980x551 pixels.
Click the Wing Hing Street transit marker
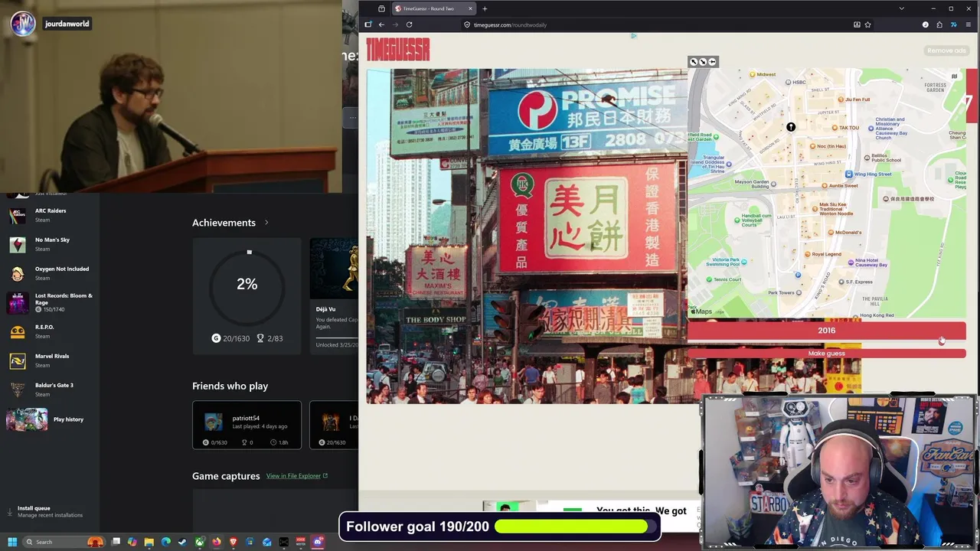pyautogui.click(x=849, y=174)
